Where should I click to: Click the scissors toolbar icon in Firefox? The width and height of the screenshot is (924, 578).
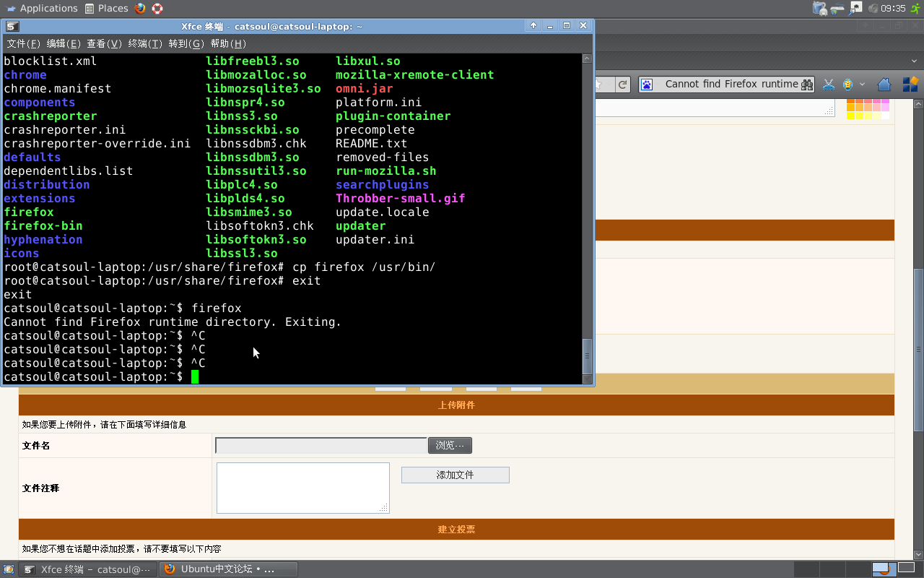(829, 85)
